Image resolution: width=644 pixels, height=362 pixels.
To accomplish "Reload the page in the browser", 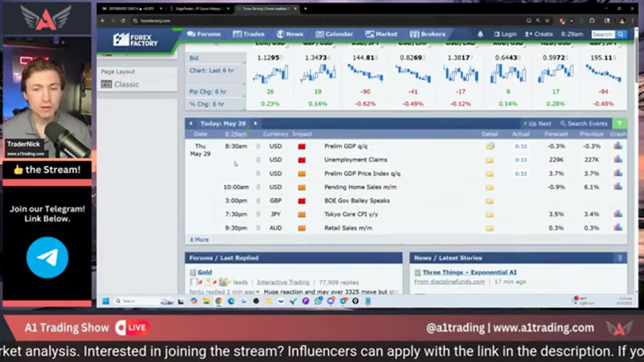I will (123, 21).
